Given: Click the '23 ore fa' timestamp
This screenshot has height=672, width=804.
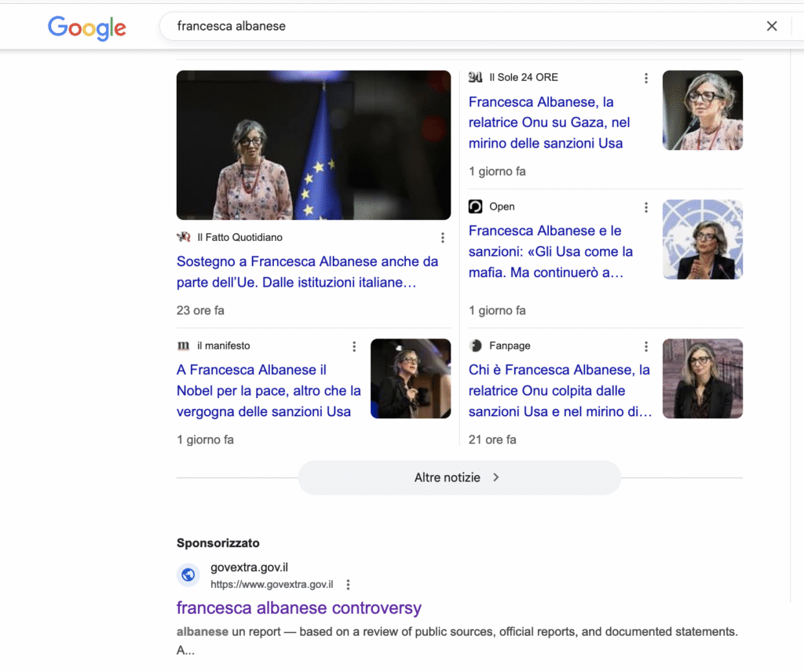Looking at the screenshot, I should (200, 310).
